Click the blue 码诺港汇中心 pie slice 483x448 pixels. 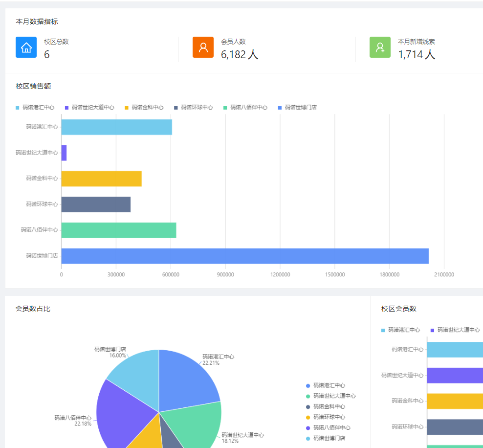pos(185,382)
